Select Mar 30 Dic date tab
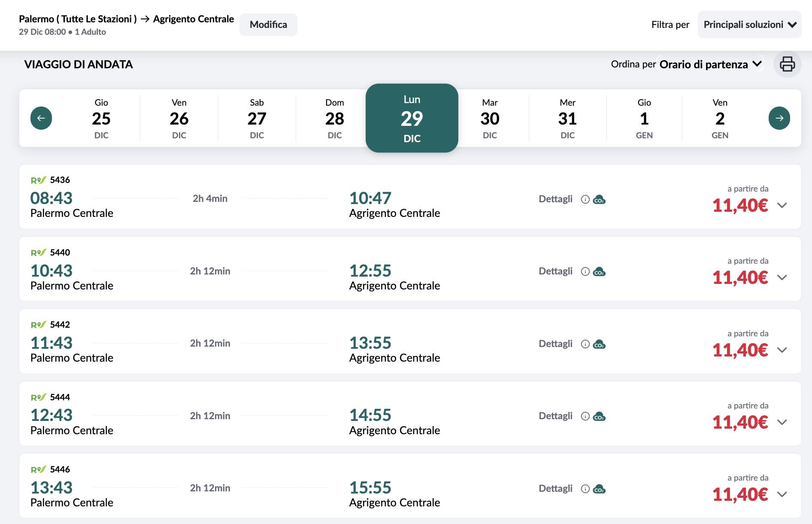812x524 pixels. (490, 119)
